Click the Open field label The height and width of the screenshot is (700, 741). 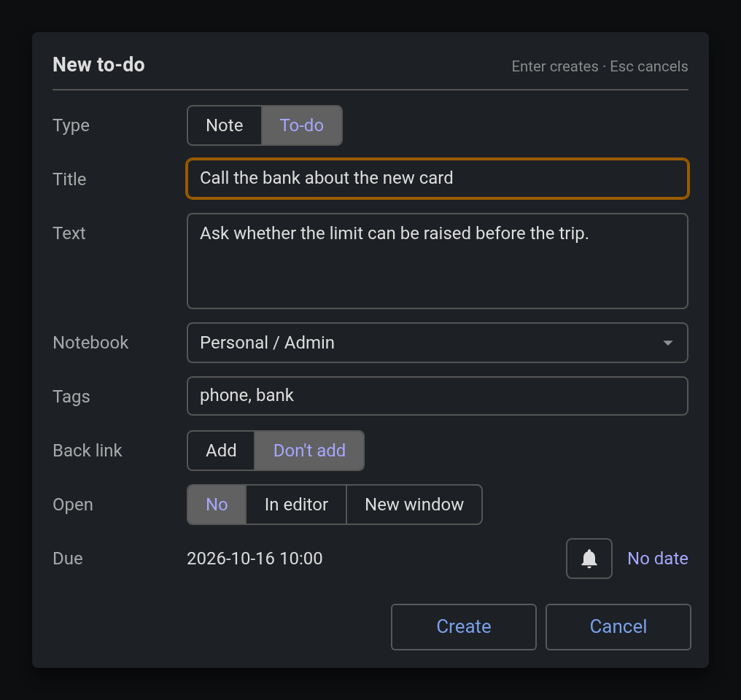[x=73, y=505]
